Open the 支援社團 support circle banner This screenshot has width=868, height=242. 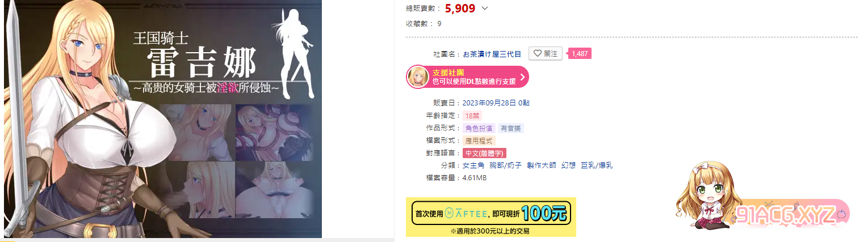click(467, 77)
